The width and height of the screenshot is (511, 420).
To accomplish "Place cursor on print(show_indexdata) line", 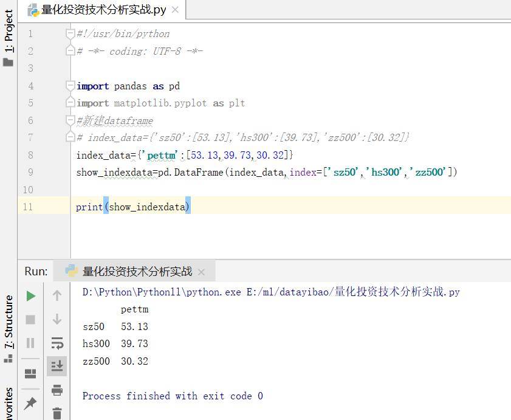I will [132, 207].
